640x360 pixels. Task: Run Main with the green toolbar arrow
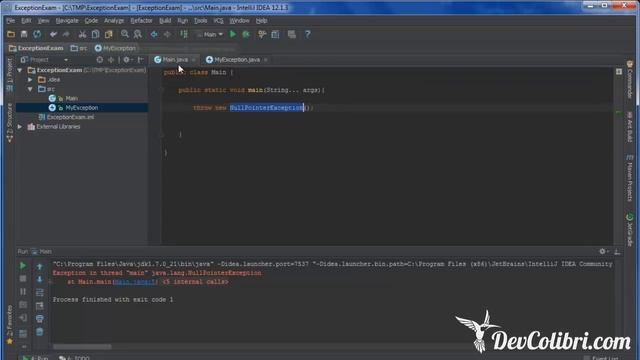pos(233,34)
